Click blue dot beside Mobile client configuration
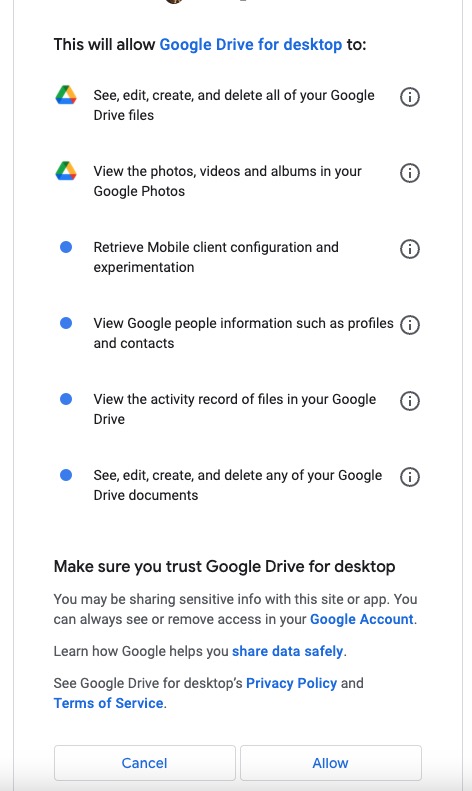This screenshot has height=791, width=472. coord(66,247)
